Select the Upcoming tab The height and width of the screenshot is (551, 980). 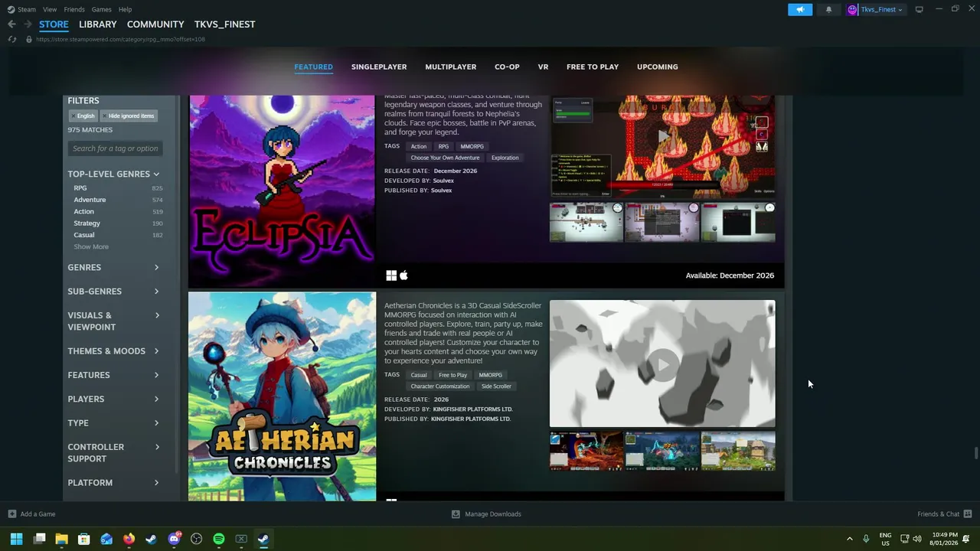[x=658, y=67]
